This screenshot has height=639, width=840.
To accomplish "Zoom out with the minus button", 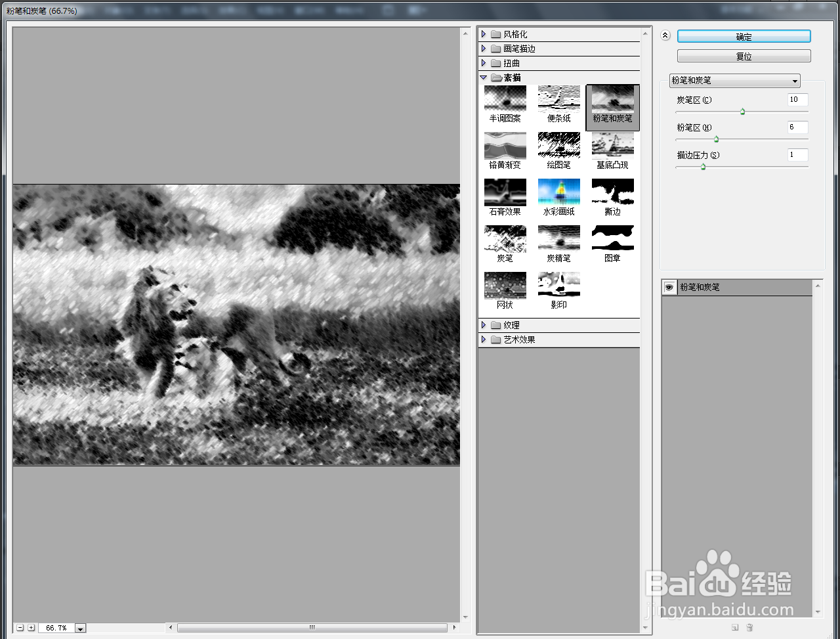I will [x=20, y=628].
